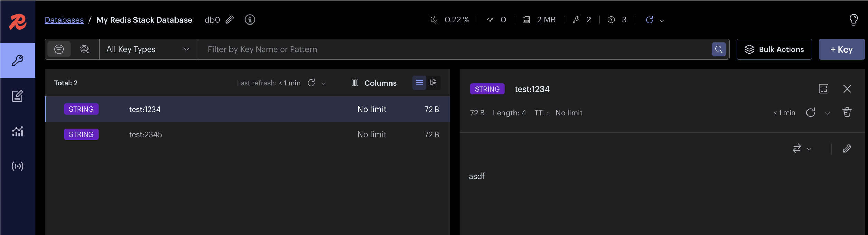The height and width of the screenshot is (235, 868).
Task: Open the Pub/Sub sidebar icon
Action: coord(17,166)
